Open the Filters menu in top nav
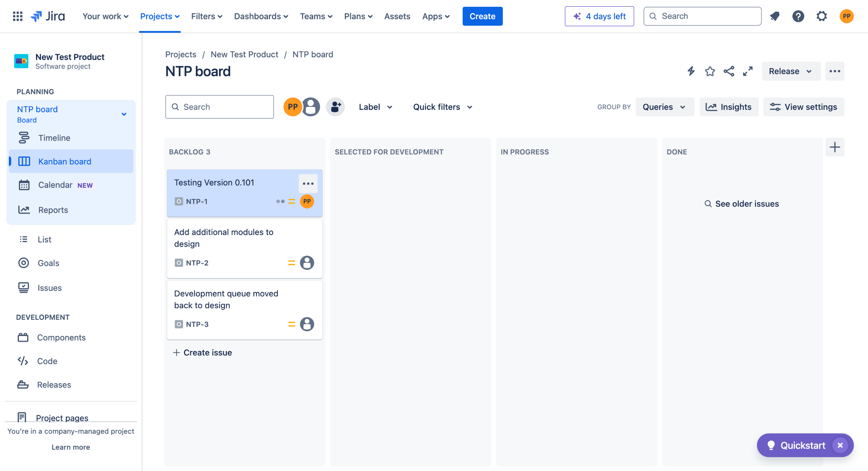Screen dimensions: 868x471 coord(206,16)
